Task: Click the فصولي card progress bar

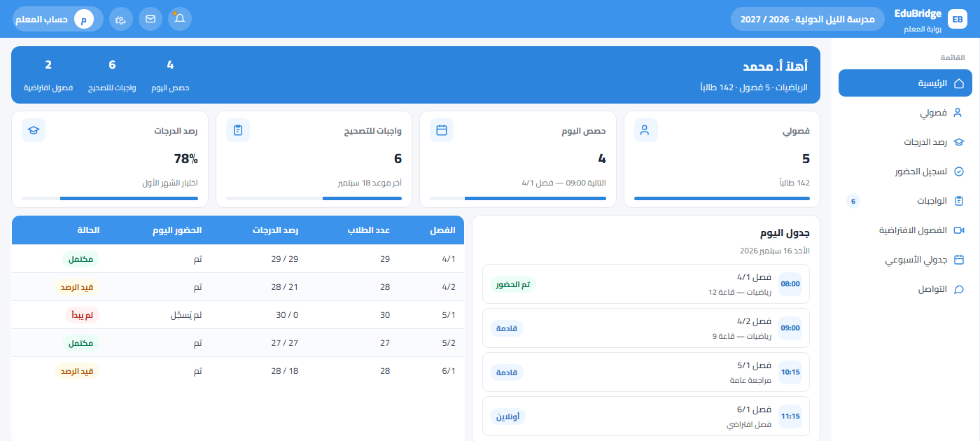Action: click(x=722, y=198)
